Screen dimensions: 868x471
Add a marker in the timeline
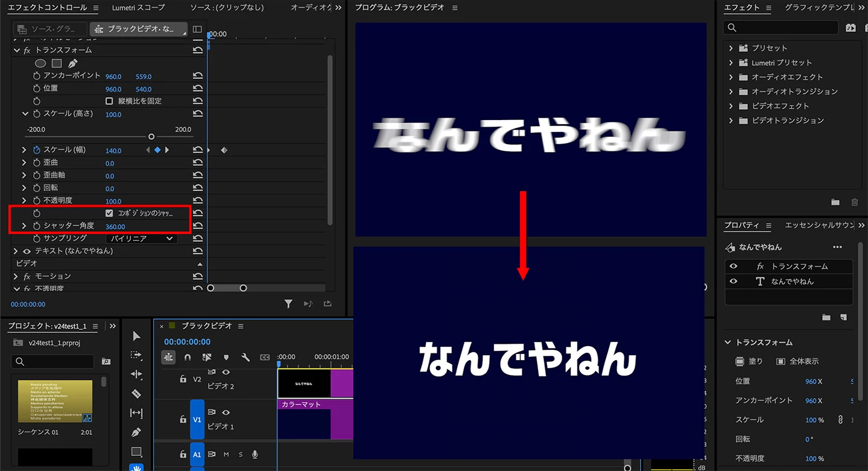point(226,357)
